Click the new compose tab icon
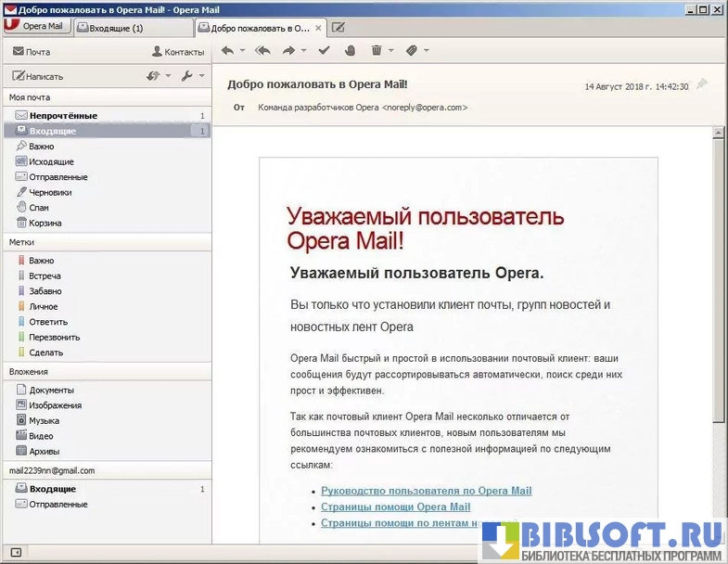 click(338, 27)
